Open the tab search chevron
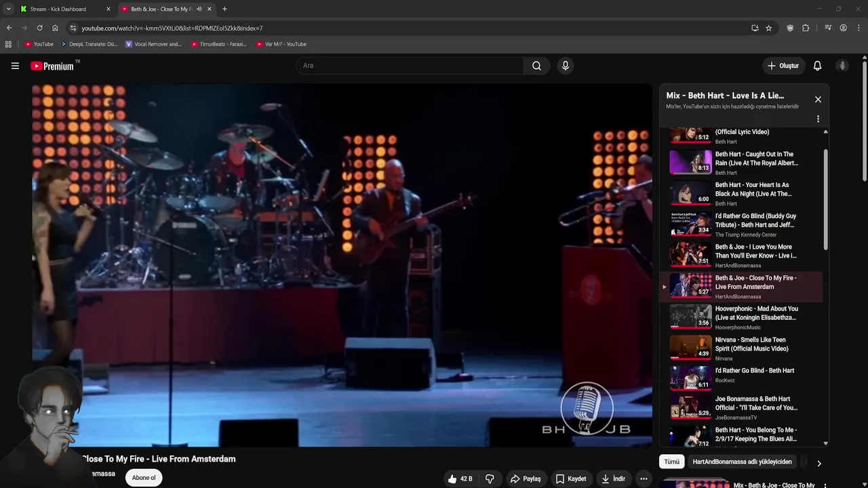This screenshot has width=868, height=488. [x=8, y=9]
